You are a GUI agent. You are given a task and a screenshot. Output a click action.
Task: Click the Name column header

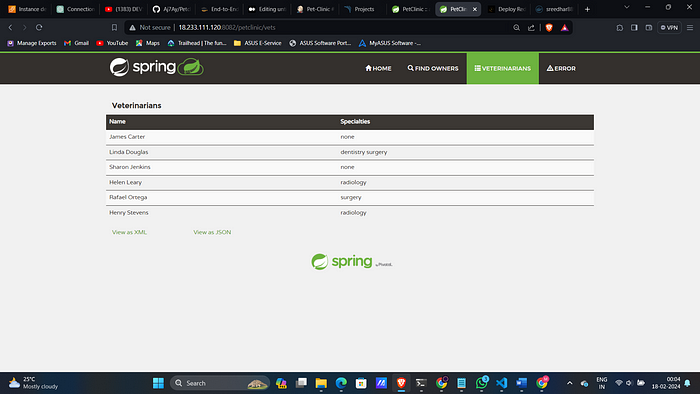tap(117, 121)
